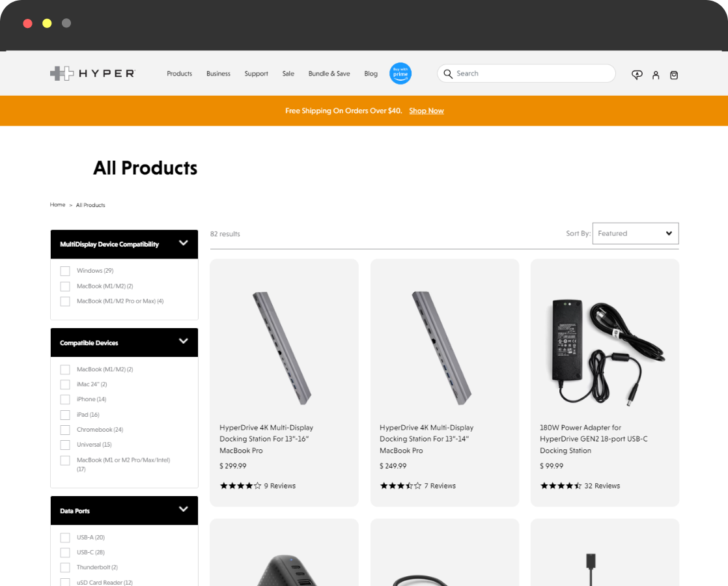
Task: Open the shopping cart icon
Action: coord(674,75)
